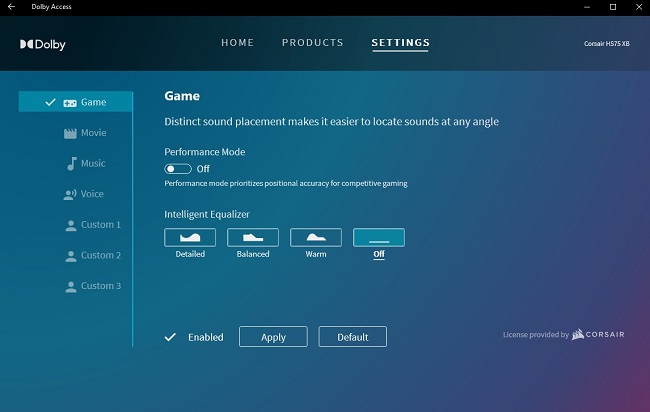This screenshot has height=412, width=650.
Task: Click the Custom 3 person icon
Action: click(x=71, y=287)
